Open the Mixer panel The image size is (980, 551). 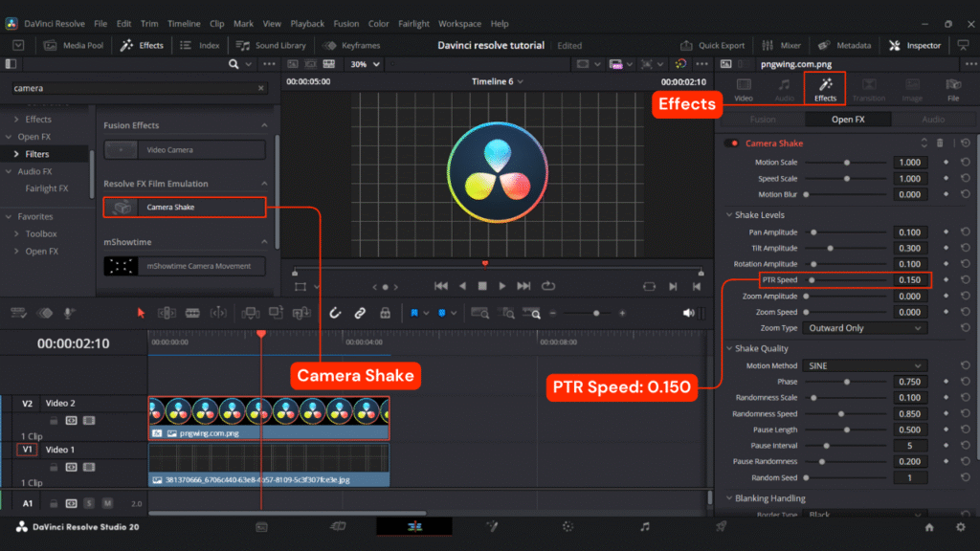point(782,45)
